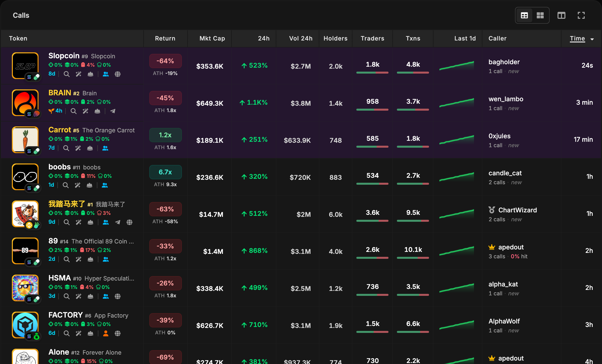602x364 pixels.
Task: Sort by Vol 24h column
Action: (x=301, y=39)
